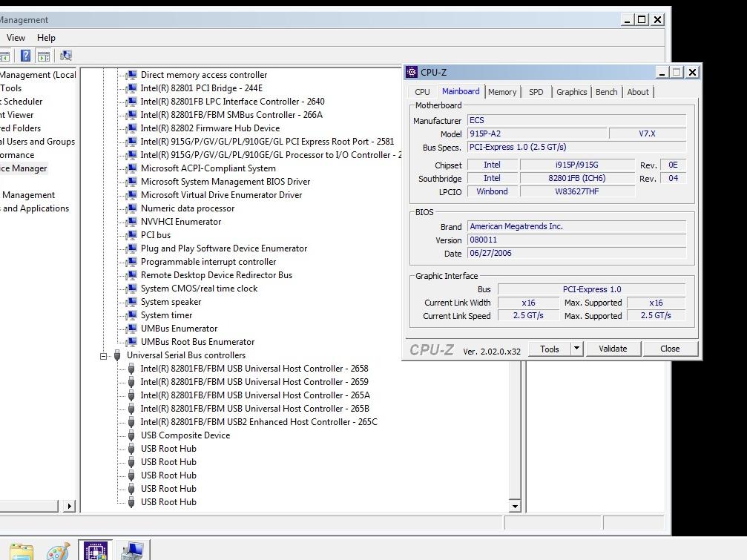Select USB Universal Host Controller - 2659
The width and height of the screenshot is (747, 560).
pos(254,382)
